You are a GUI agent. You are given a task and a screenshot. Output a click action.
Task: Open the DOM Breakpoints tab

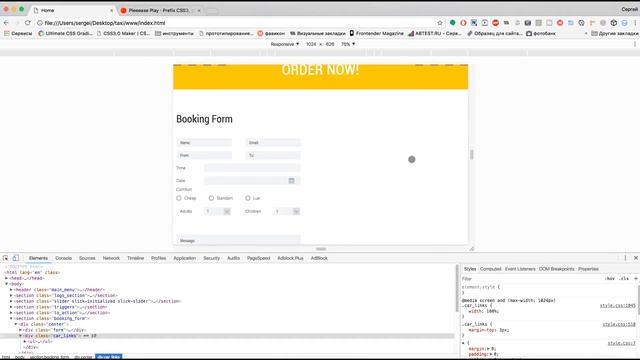[556, 269]
